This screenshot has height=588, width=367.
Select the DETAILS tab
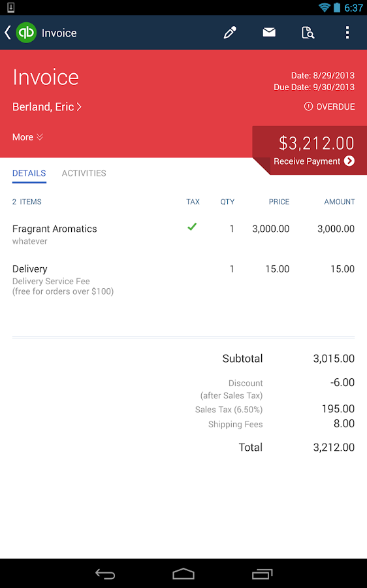click(x=29, y=173)
